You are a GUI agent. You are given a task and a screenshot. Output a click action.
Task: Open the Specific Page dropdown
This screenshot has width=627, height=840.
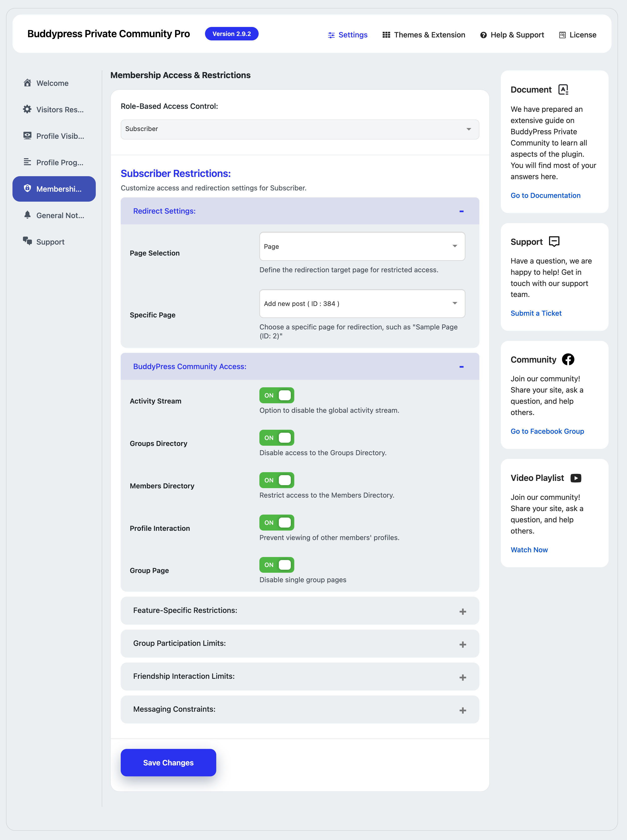[x=362, y=303]
